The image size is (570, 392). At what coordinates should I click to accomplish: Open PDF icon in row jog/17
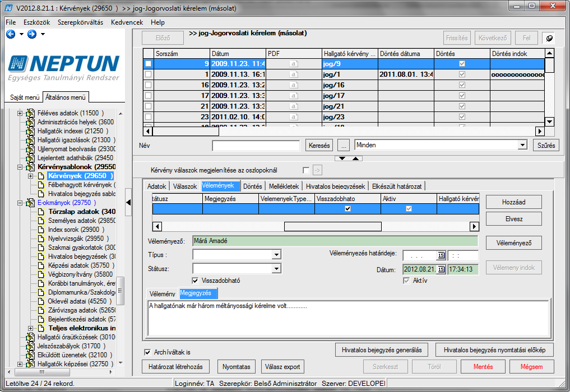tap(294, 96)
